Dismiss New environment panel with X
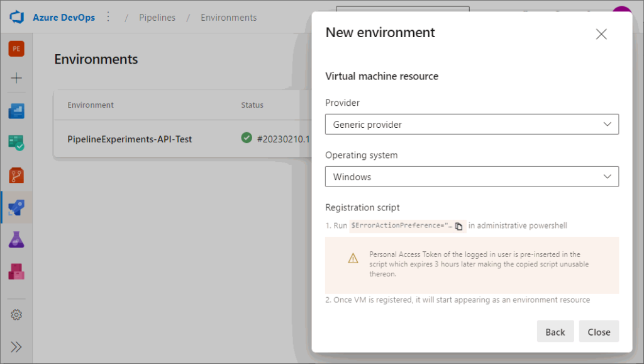The image size is (644, 364). pos(601,34)
